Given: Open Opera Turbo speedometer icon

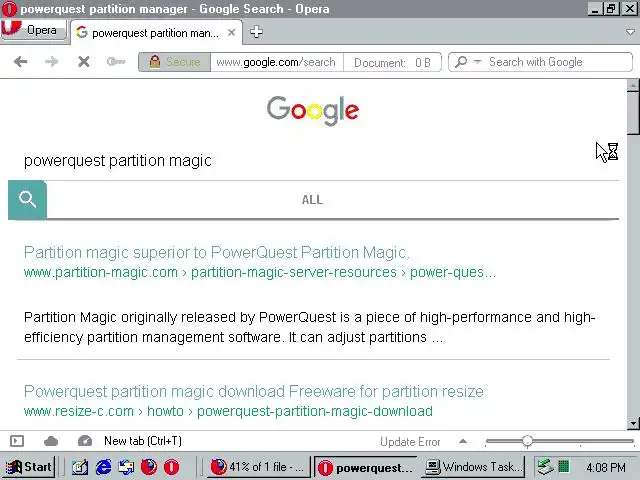Looking at the screenshot, I should tap(84, 441).
